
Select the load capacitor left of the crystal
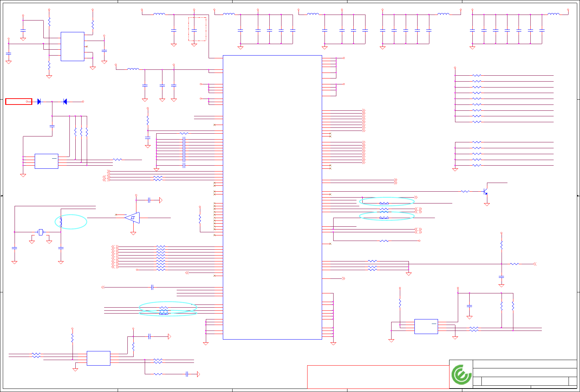point(14,248)
